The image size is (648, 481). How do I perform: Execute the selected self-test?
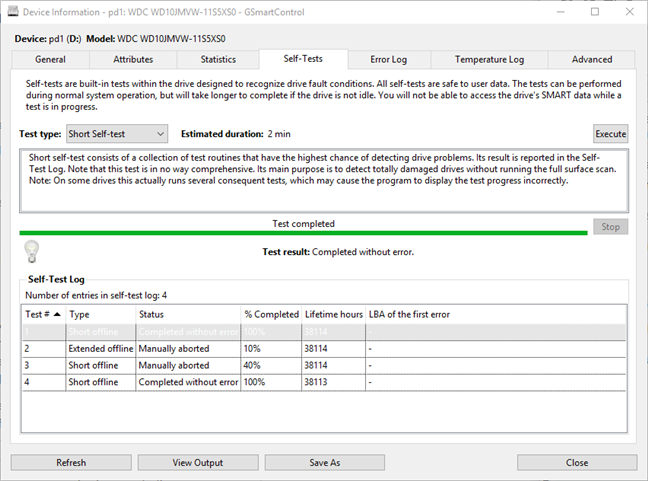click(610, 134)
